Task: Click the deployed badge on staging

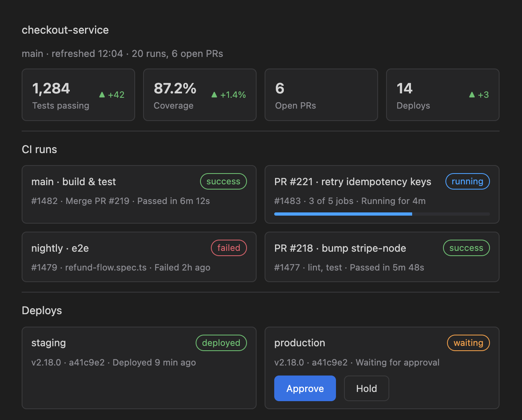Action: pyautogui.click(x=221, y=343)
